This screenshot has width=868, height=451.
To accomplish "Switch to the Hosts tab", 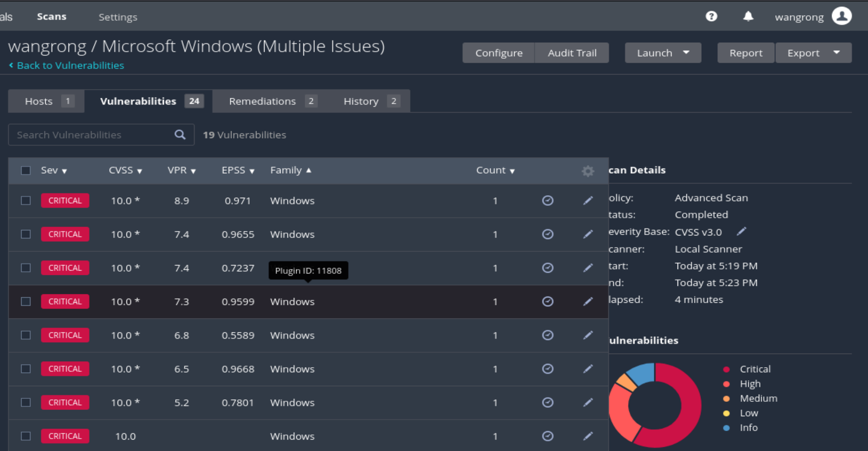I will pos(47,101).
